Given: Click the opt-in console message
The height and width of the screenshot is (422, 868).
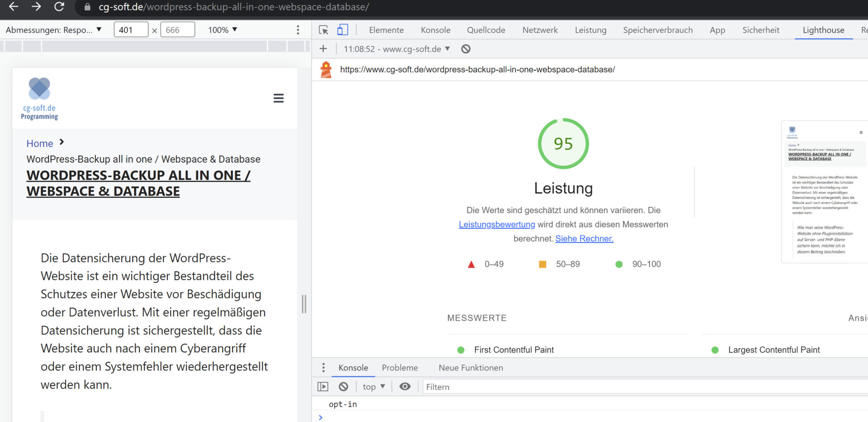Looking at the screenshot, I should 343,404.
